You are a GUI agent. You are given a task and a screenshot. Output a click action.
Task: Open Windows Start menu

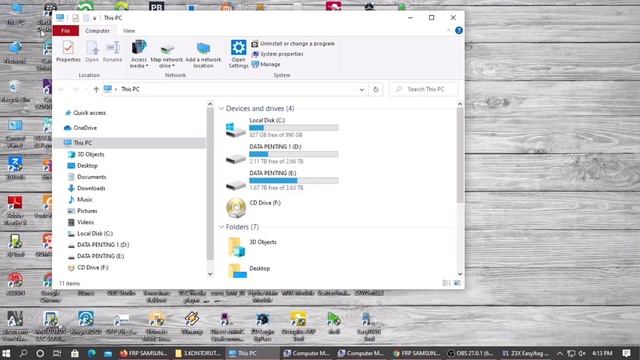coord(6,353)
